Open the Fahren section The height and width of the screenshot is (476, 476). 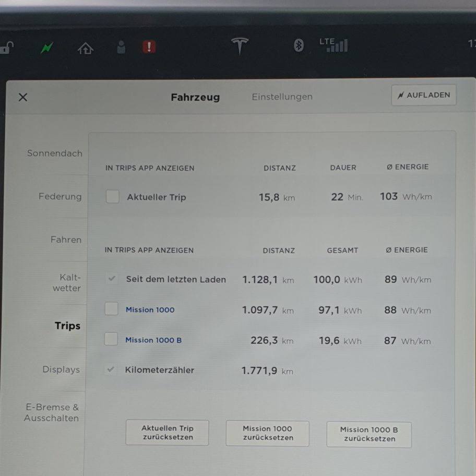[x=66, y=240]
